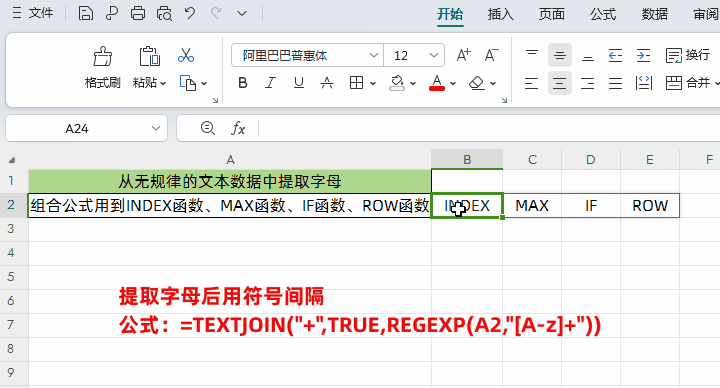Toggle Bold formatting
The image size is (720, 388).
point(243,83)
